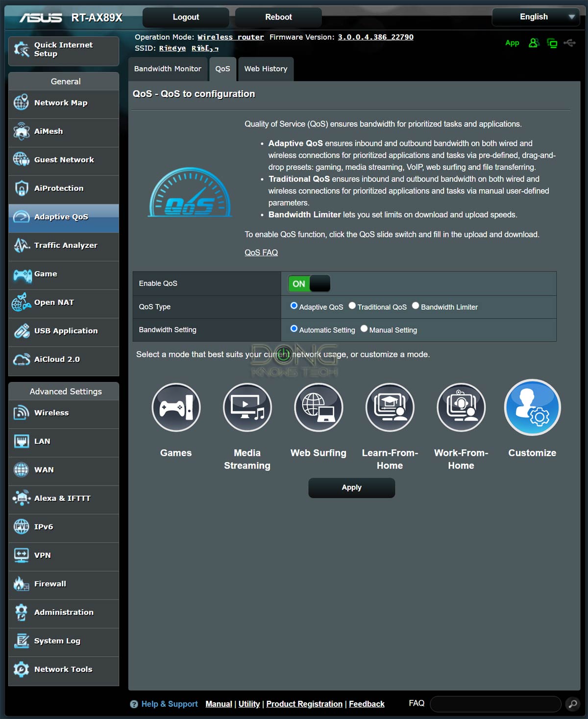
Task: Select the Learn-From-Home mode icon
Action: pos(390,407)
